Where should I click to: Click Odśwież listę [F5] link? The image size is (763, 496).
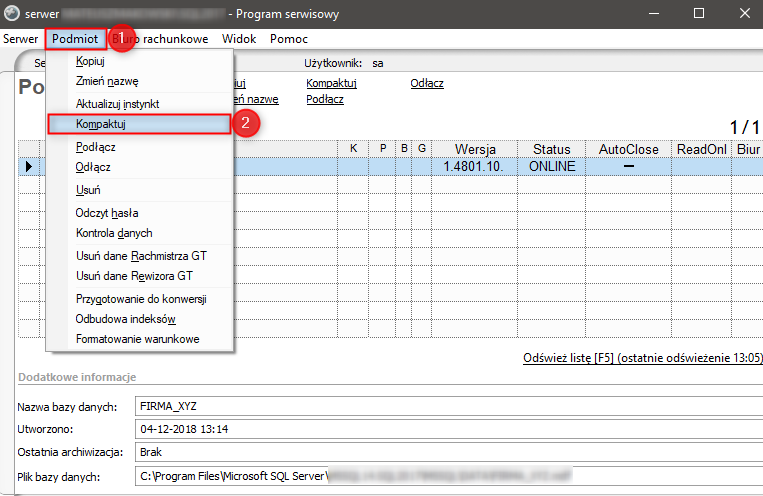coord(642,358)
